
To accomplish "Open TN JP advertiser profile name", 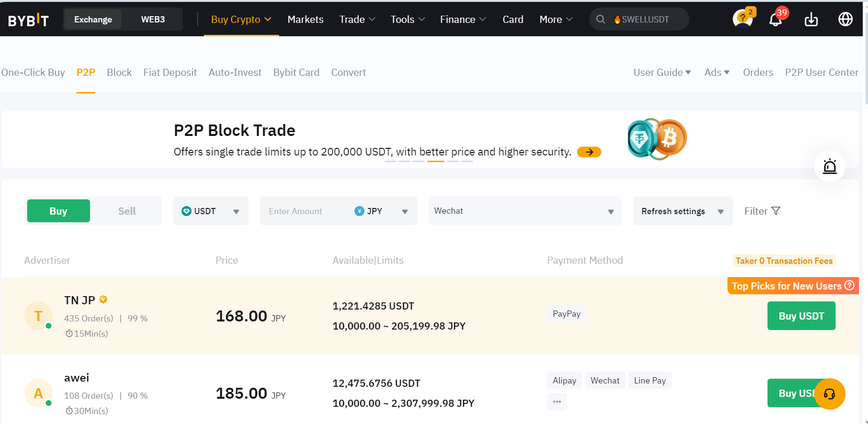I will pyautogui.click(x=80, y=300).
